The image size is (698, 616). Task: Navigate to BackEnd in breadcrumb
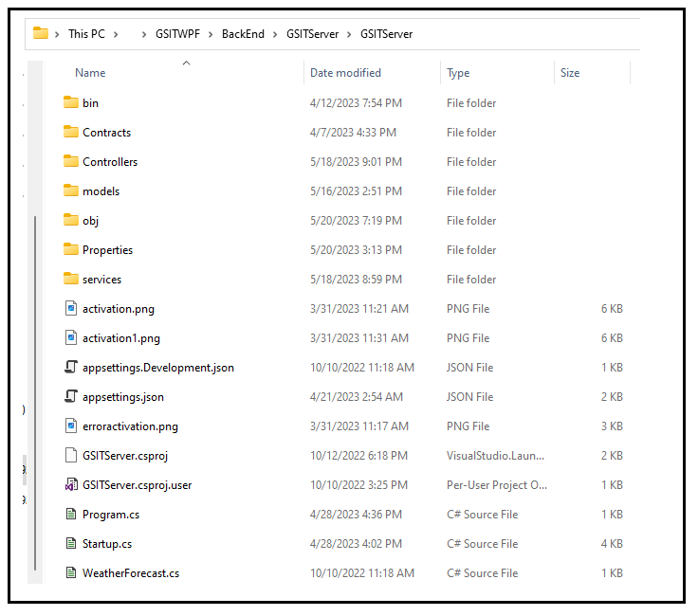(243, 34)
